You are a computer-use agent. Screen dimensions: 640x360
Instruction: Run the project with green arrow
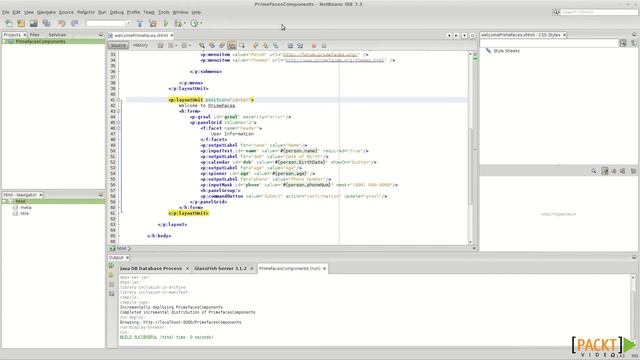[x=166, y=24]
